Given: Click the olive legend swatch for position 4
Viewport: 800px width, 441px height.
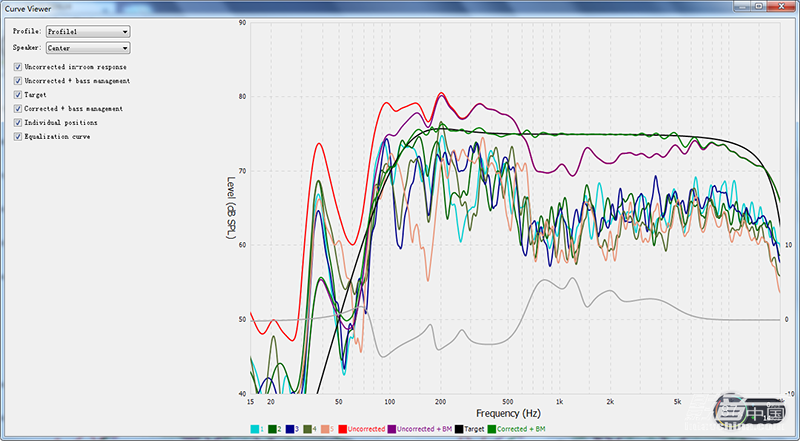Looking at the screenshot, I should click(307, 429).
